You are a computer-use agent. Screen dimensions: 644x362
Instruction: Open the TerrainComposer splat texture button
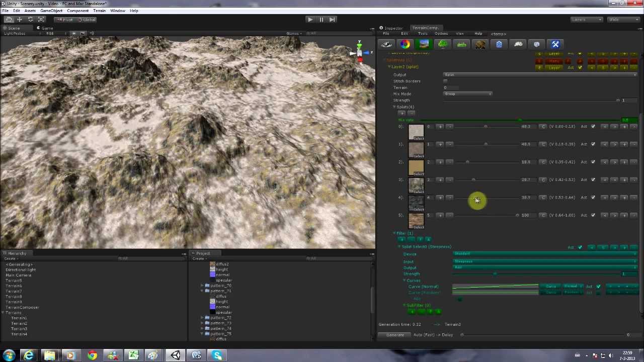click(424, 44)
